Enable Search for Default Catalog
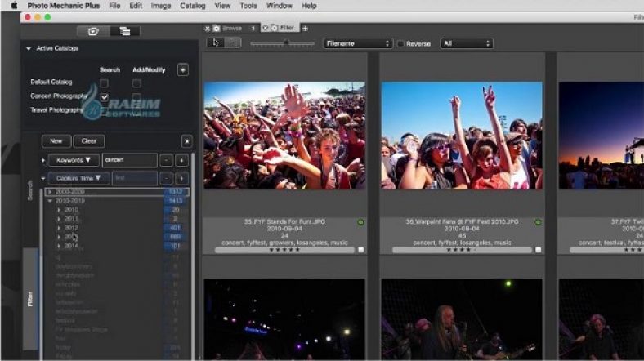 (x=105, y=83)
